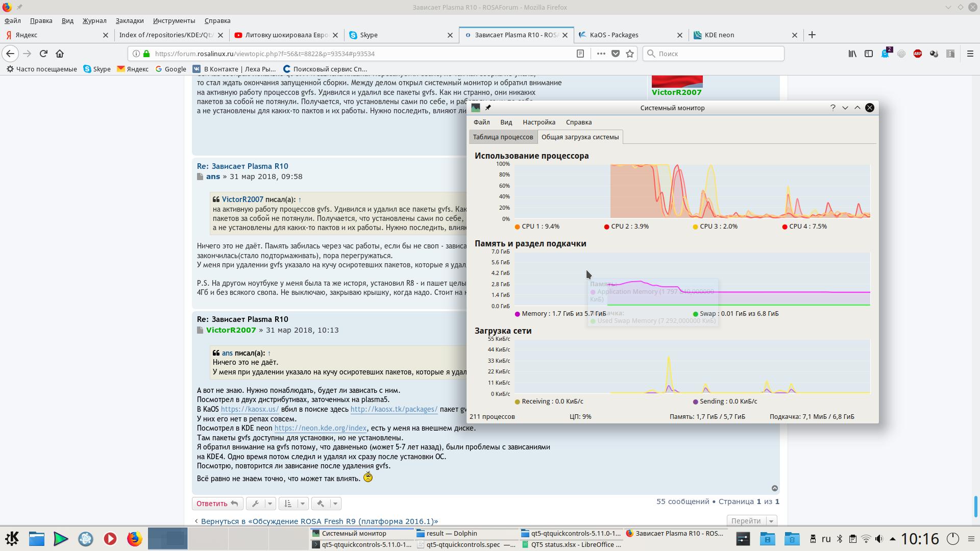Bookmark this page with the star icon
This screenshot has height=551, width=980.
(x=630, y=54)
